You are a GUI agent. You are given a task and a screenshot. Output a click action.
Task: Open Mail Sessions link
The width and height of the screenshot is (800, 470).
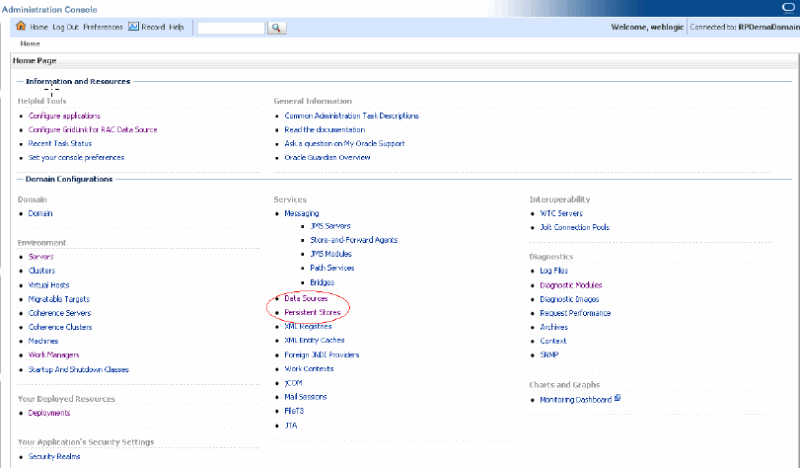(x=306, y=397)
